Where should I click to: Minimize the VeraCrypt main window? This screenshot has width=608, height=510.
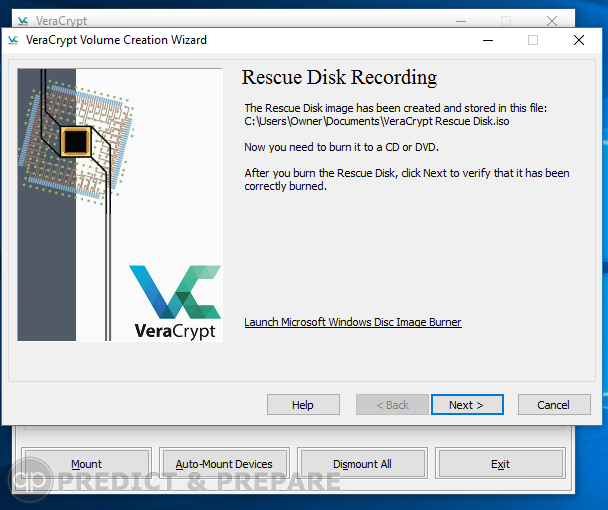point(461,21)
